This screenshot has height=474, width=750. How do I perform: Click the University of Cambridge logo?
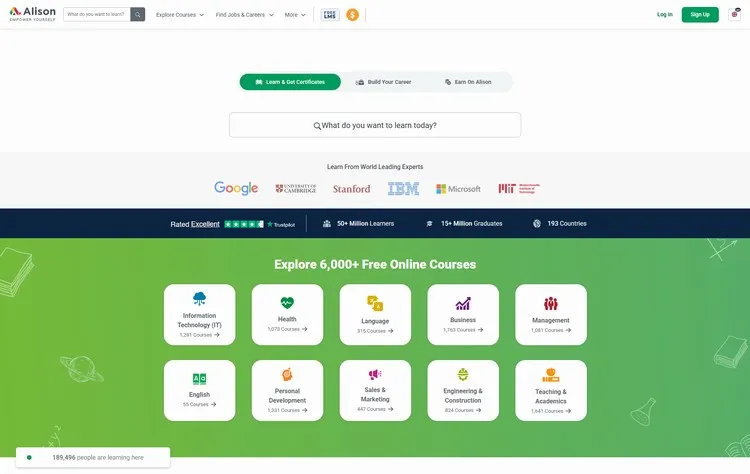(x=296, y=188)
